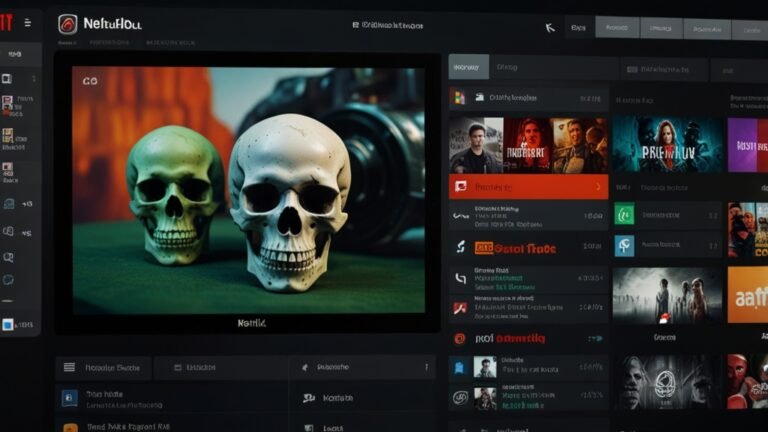Screen dimensions: 768x432
Task: Open the green square app icon
Action: coord(624,214)
